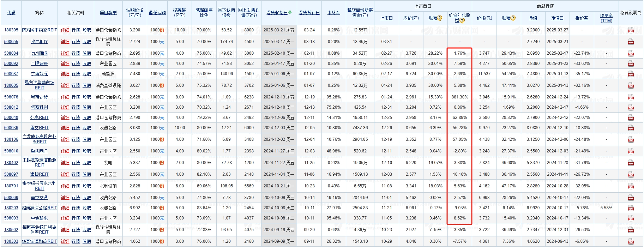Screen dimensions: 644x247
Task: Sort by 发售截止日 header
Action: click(x=309, y=13)
